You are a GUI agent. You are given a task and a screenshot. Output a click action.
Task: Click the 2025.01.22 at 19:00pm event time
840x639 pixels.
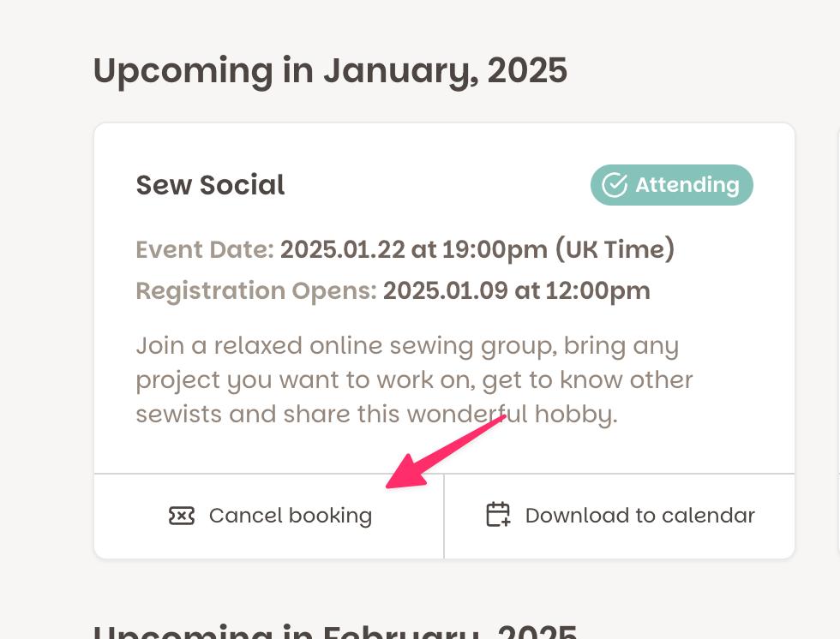click(x=414, y=249)
